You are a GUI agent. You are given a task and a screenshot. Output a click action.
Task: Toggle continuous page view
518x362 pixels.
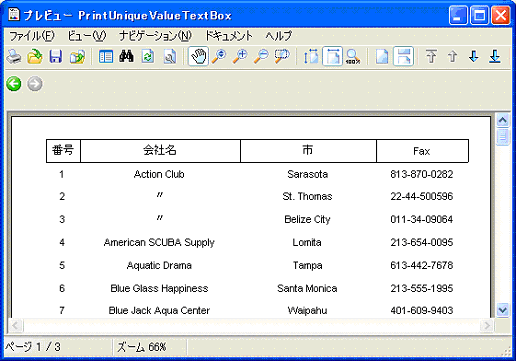(x=403, y=56)
